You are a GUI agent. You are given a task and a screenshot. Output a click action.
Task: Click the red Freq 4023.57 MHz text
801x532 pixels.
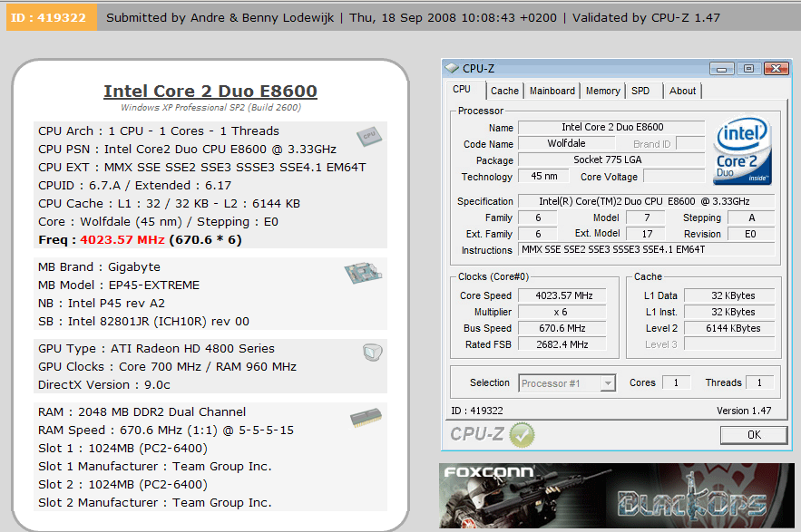coord(122,240)
